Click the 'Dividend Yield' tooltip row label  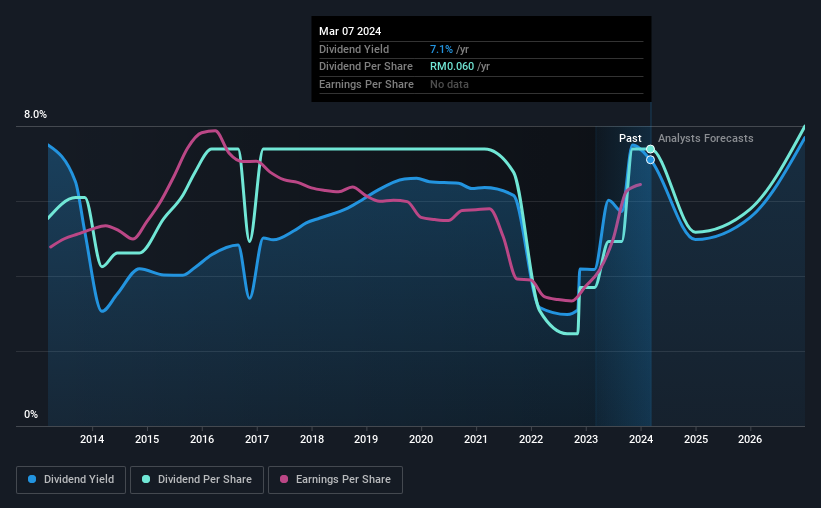tap(354, 49)
